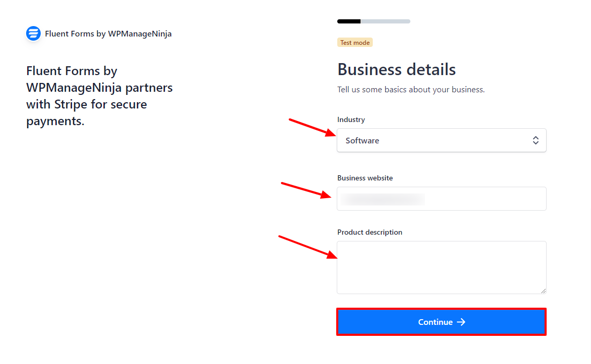Viewport: 591px width, 364px height.
Task: Click the Fluent Forms blue logo icon
Action: pos(33,33)
